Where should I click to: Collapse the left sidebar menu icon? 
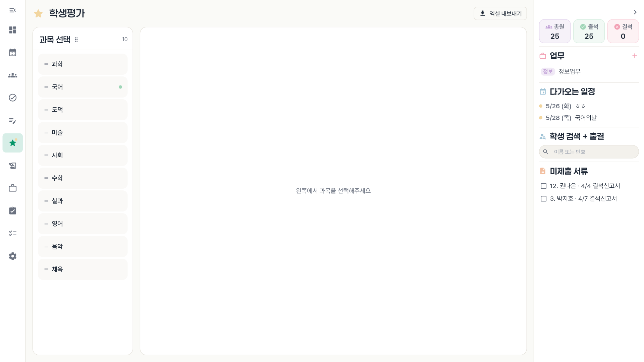[12, 10]
